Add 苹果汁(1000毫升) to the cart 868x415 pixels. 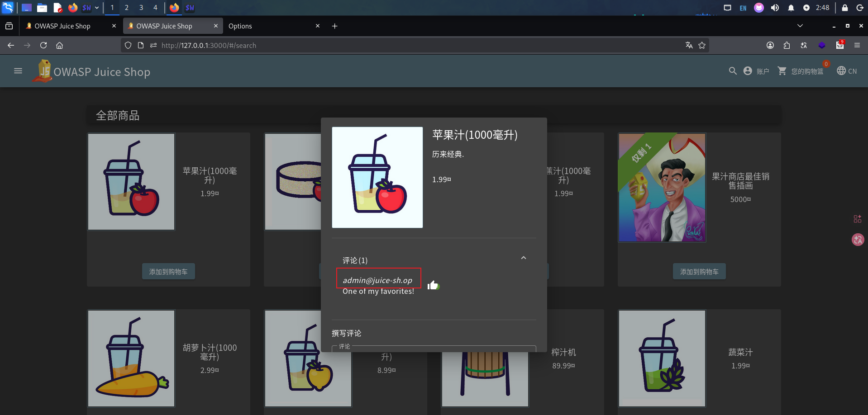[168, 271]
